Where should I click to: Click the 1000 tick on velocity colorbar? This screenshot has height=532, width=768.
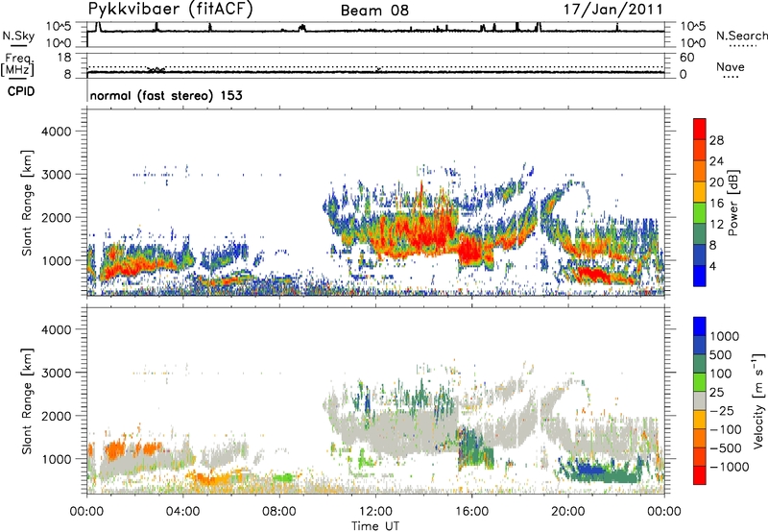pyautogui.click(x=725, y=336)
